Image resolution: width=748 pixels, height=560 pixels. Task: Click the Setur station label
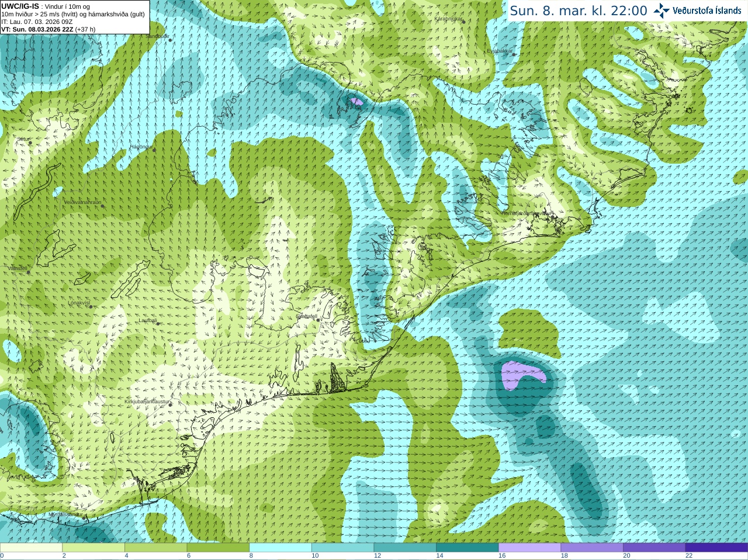pyautogui.click(x=23, y=139)
